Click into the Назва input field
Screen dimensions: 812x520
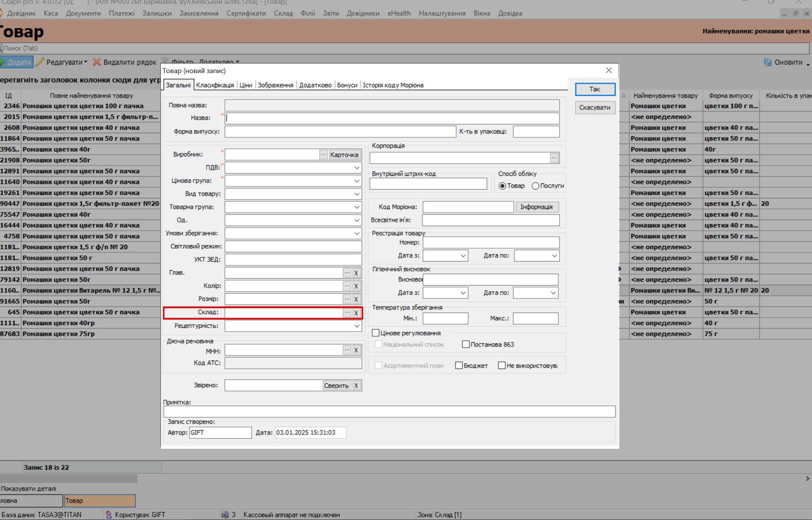(392, 118)
